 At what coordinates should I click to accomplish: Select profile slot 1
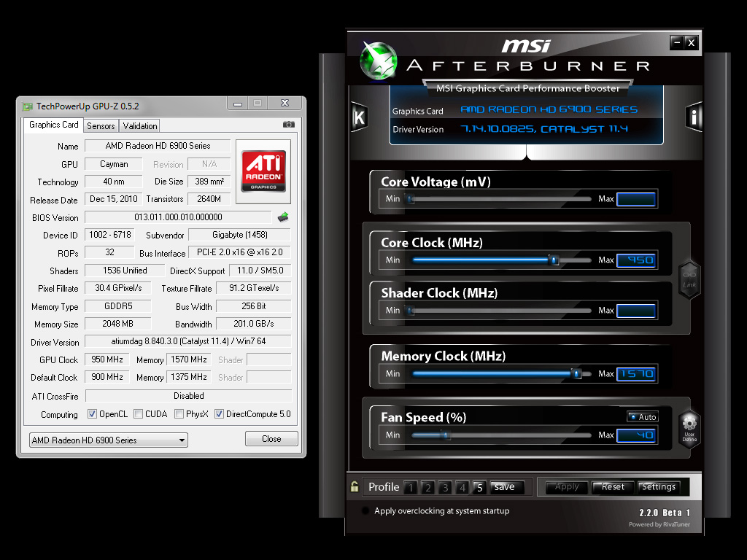click(x=411, y=488)
